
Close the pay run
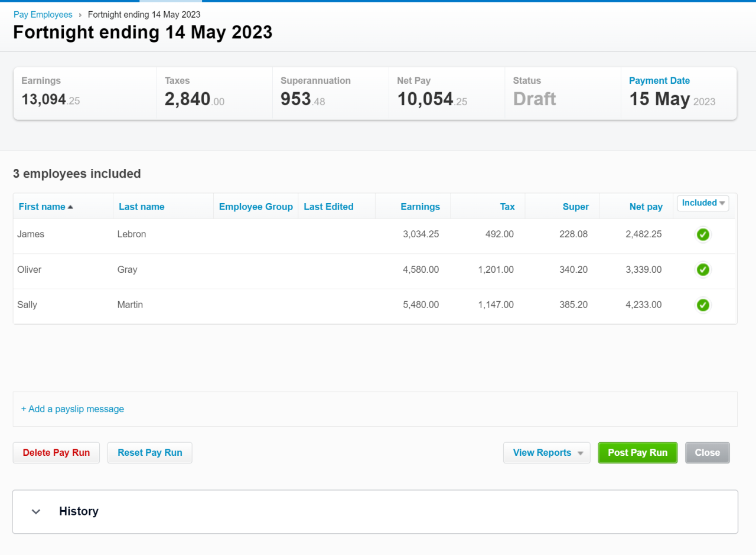click(707, 452)
